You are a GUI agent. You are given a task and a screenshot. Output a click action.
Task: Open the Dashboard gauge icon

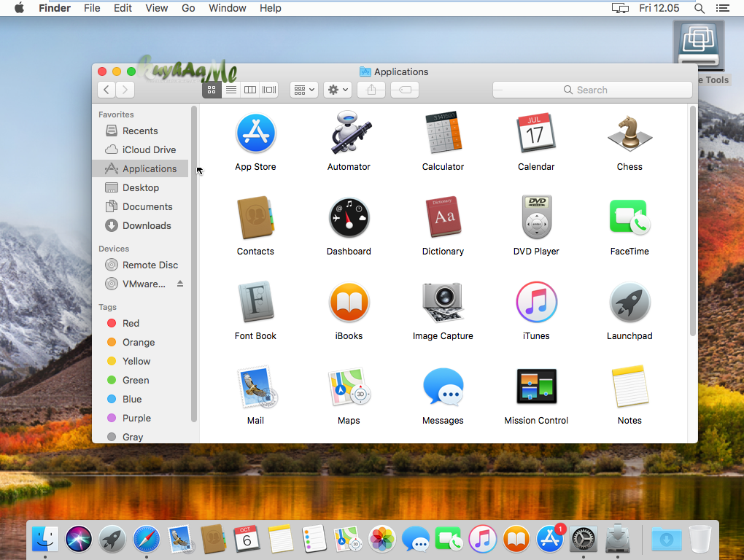(349, 217)
